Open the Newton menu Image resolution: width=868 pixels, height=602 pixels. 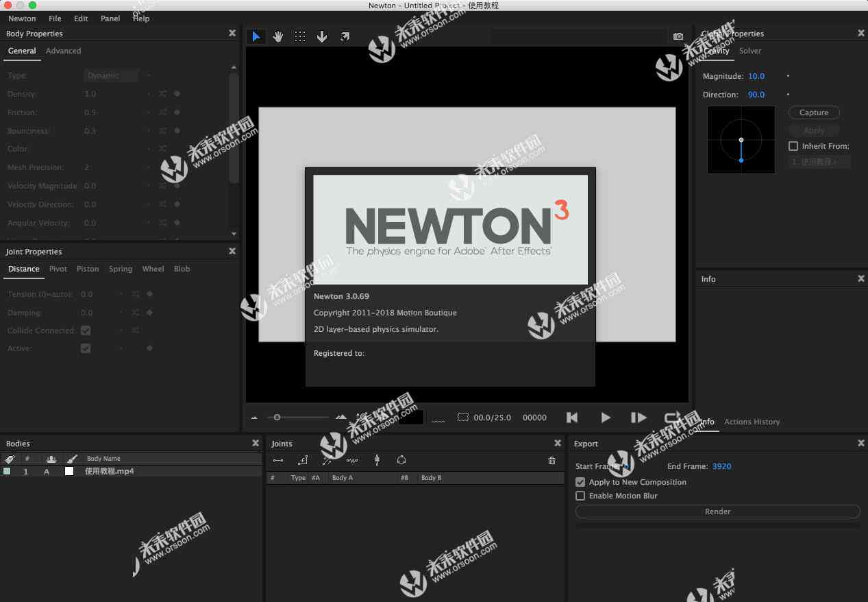click(x=22, y=19)
